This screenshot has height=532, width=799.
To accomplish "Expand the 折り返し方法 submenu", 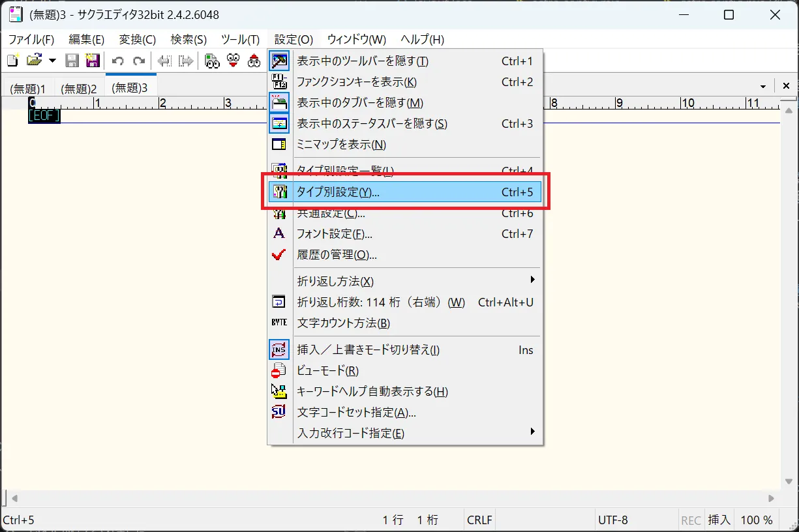I will click(405, 282).
